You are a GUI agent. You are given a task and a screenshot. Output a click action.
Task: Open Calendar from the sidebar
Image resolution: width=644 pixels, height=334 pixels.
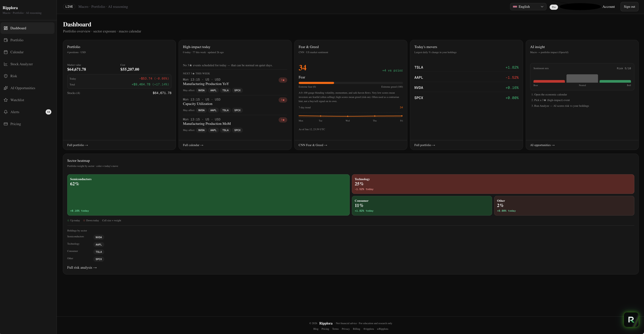tap(27, 52)
